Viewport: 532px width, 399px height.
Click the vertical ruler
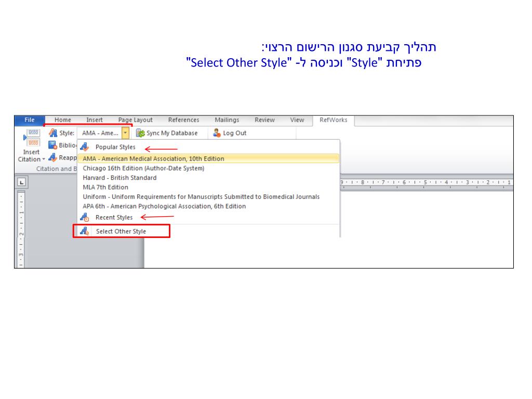21,230
